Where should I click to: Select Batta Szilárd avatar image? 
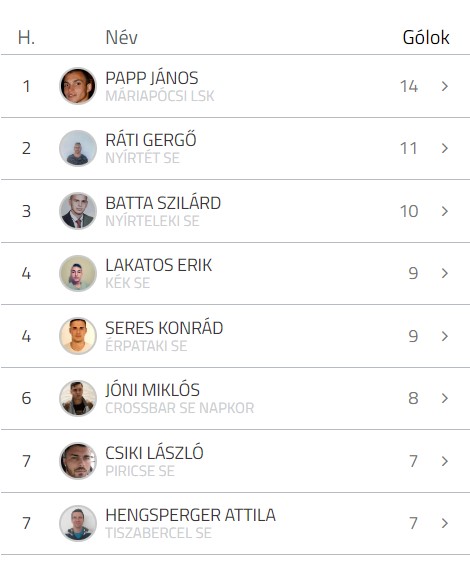pos(78,211)
